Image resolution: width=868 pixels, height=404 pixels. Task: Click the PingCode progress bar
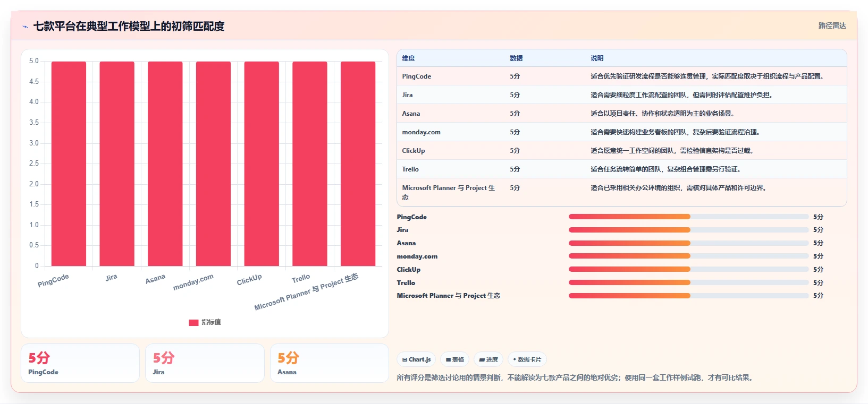pos(688,217)
